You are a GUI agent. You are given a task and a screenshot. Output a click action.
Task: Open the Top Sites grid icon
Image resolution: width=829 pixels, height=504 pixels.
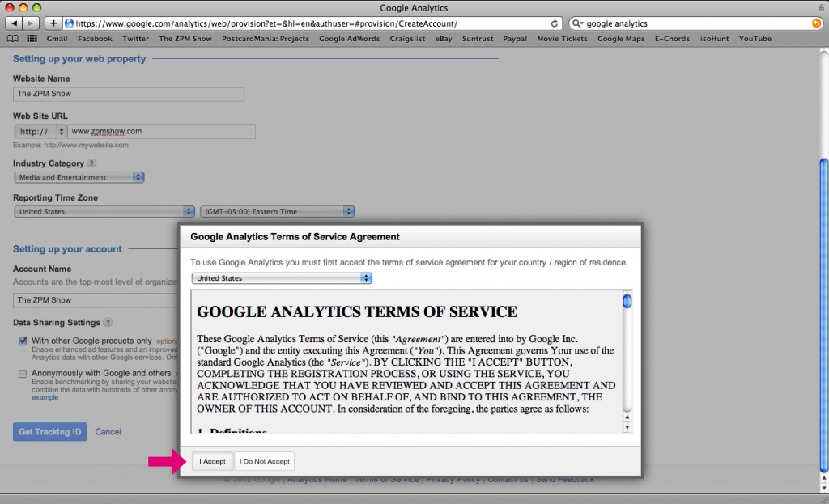[32, 38]
